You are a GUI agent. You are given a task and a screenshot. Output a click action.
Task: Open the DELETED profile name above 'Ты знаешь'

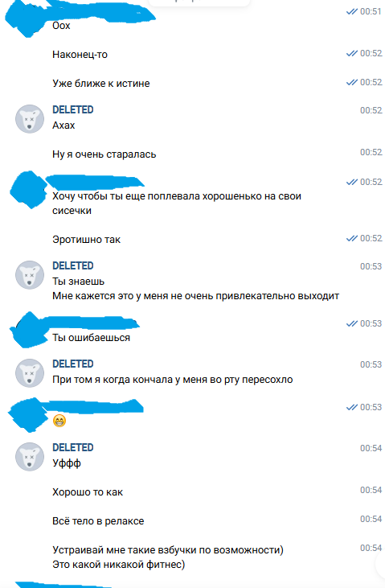pyautogui.click(x=72, y=266)
